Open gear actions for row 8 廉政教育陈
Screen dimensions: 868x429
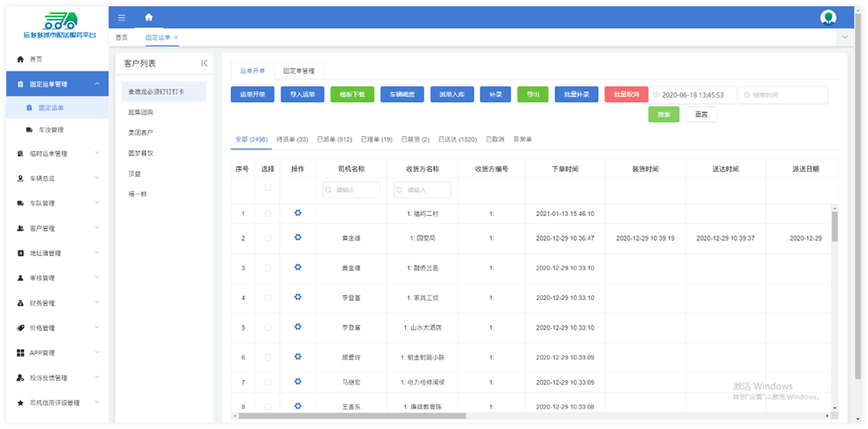coord(298,406)
